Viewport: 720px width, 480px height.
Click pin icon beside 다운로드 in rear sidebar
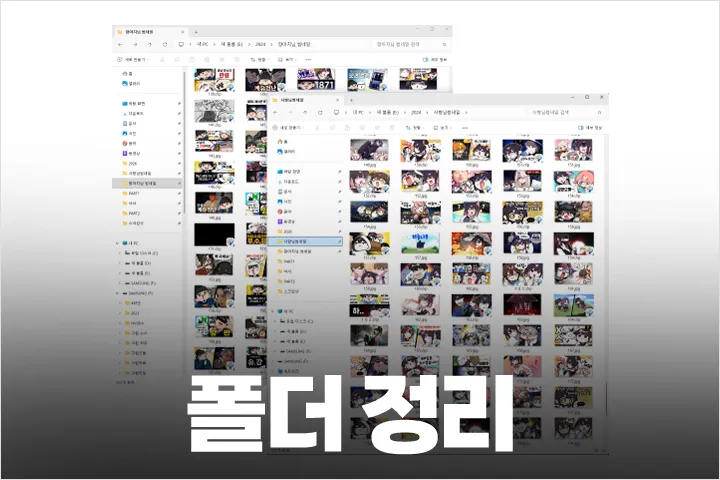pos(179,113)
